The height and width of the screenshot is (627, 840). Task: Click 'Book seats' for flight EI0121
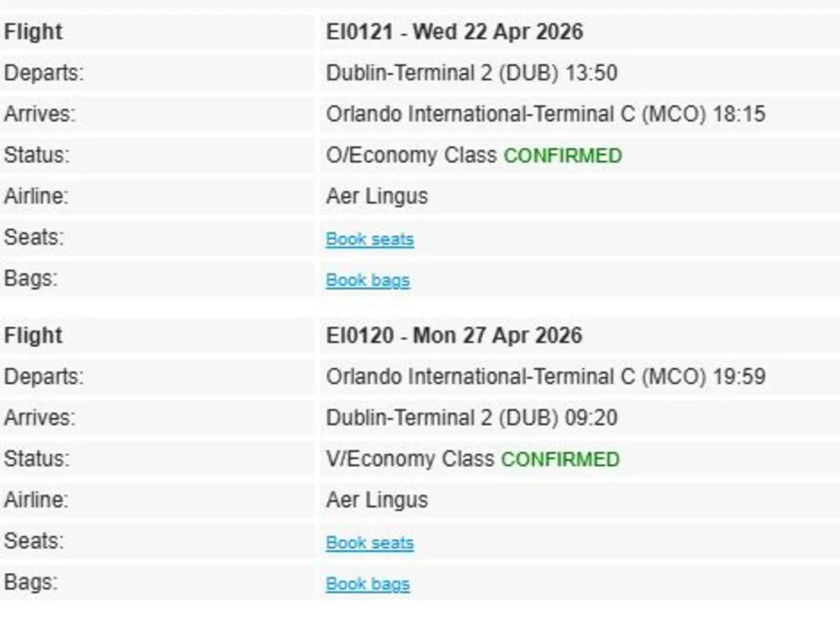370,239
